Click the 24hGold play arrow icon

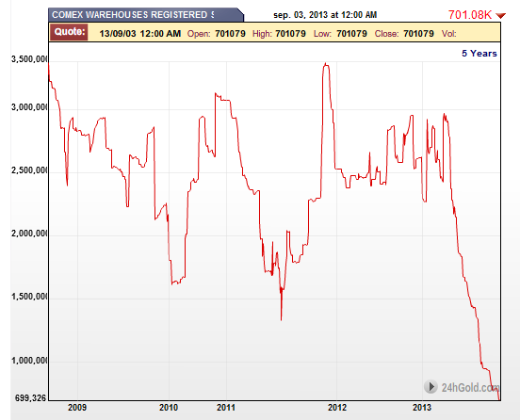[x=431, y=386]
